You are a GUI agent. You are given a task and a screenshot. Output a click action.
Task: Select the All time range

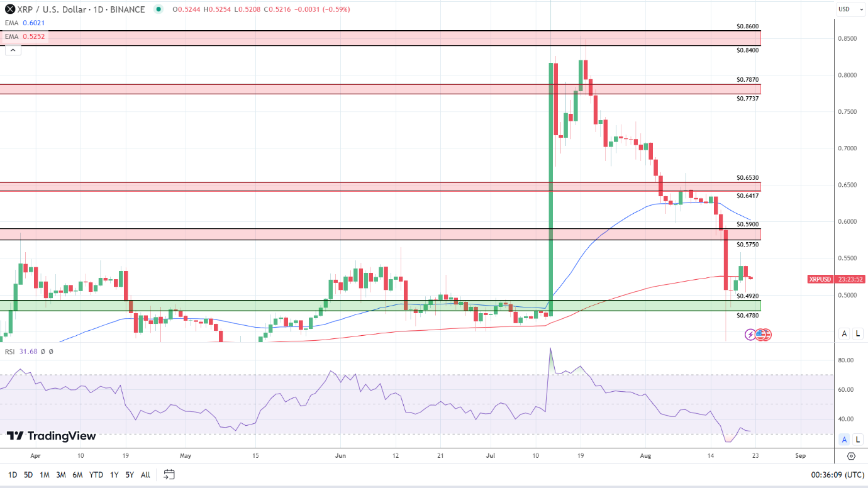(x=145, y=475)
